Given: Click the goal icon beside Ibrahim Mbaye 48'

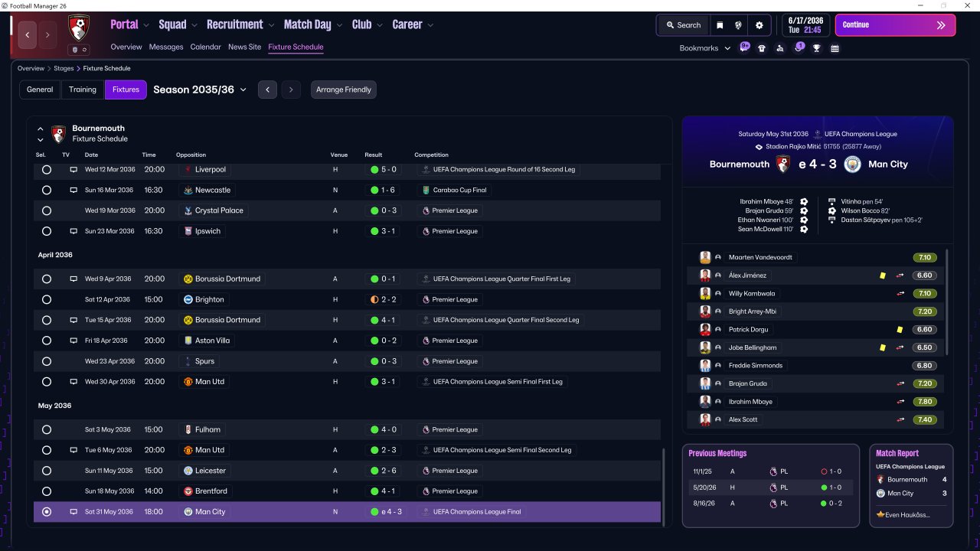Looking at the screenshot, I should [804, 201].
